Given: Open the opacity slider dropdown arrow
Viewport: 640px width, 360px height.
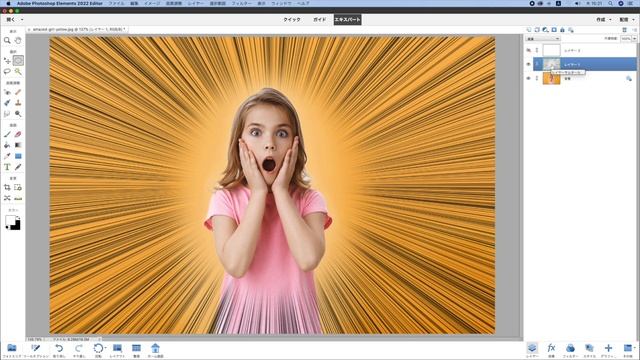Looking at the screenshot, I should 634,39.
